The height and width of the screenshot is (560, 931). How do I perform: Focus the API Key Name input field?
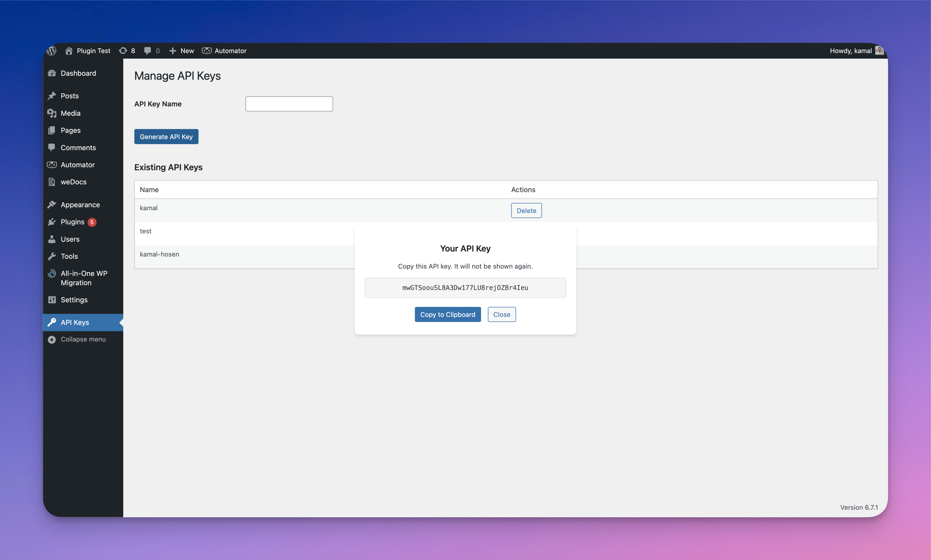[x=289, y=104]
